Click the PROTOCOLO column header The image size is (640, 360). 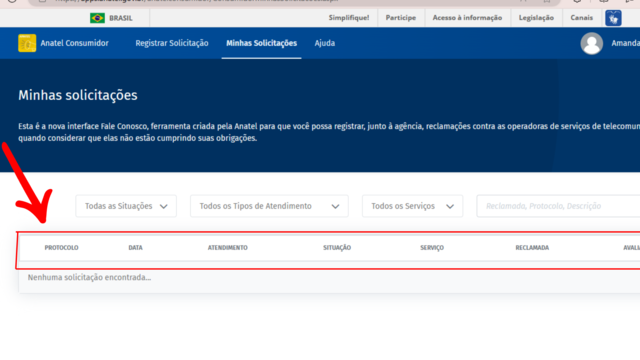[61, 248]
